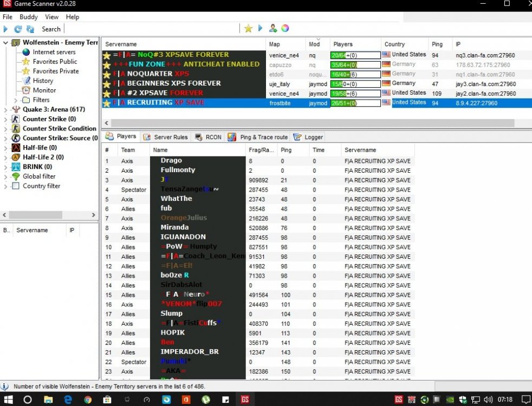Open File Explorer from the taskbar
Viewport: 532px width, 406px height.
pyautogui.click(x=48, y=400)
